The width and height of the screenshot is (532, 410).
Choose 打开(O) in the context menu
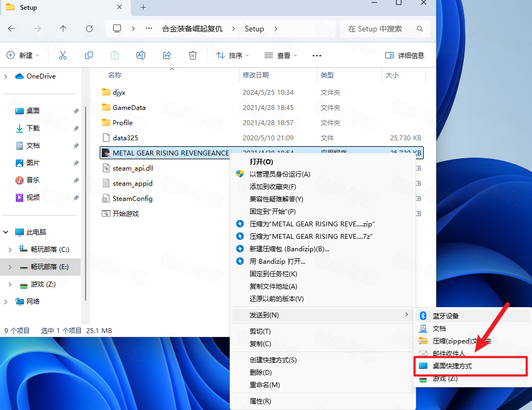(323, 162)
